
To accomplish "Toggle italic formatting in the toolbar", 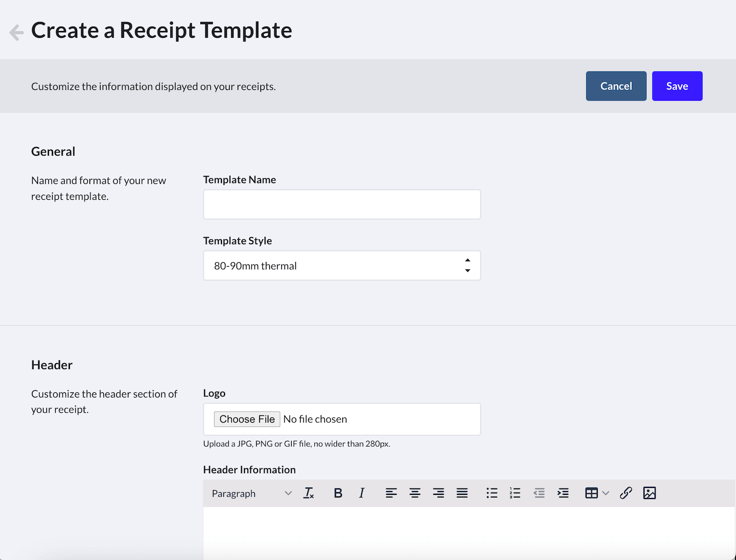I will coord(362,493).
